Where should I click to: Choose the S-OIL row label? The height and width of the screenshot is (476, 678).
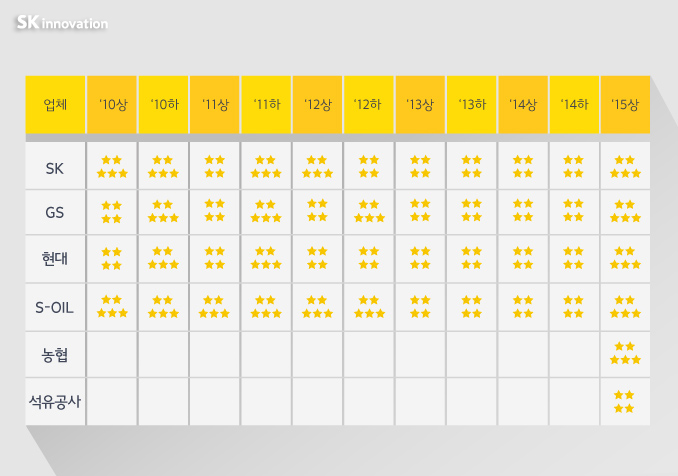pyautogui.click(x=56, y=306)
